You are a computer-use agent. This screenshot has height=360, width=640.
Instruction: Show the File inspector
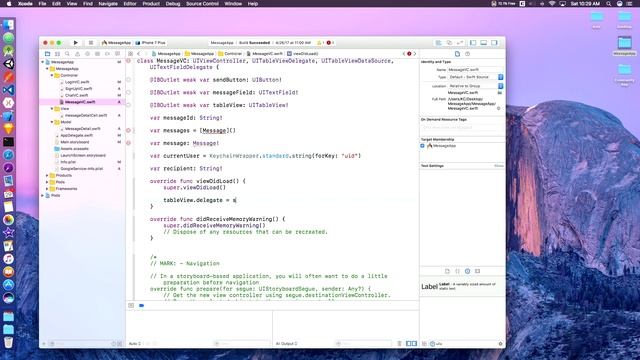pyautogui.click(x=457, y=54)
